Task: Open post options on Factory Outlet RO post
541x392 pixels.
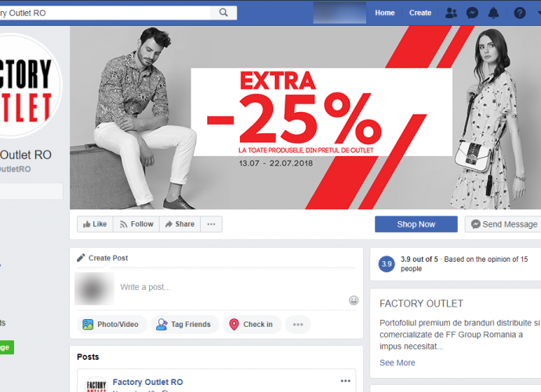Action: coord(345,381)
